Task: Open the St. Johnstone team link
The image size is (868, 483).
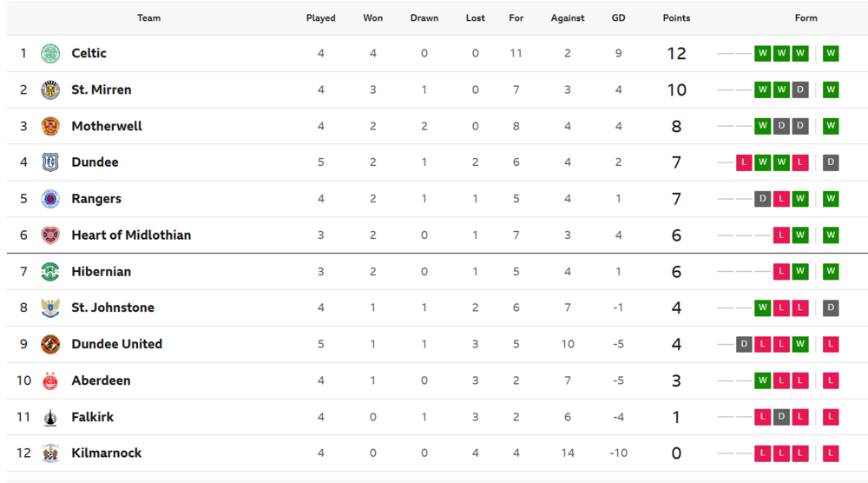Action: pos(113,308)
